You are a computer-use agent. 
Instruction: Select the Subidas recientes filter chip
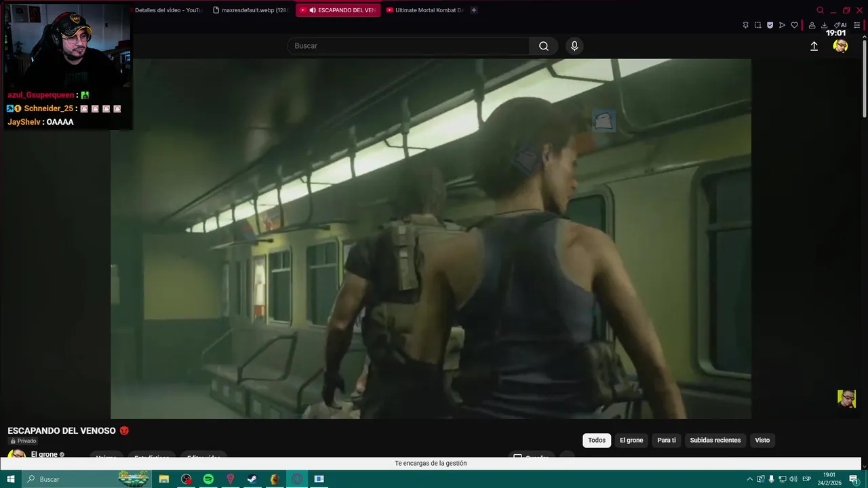[715, 440]
